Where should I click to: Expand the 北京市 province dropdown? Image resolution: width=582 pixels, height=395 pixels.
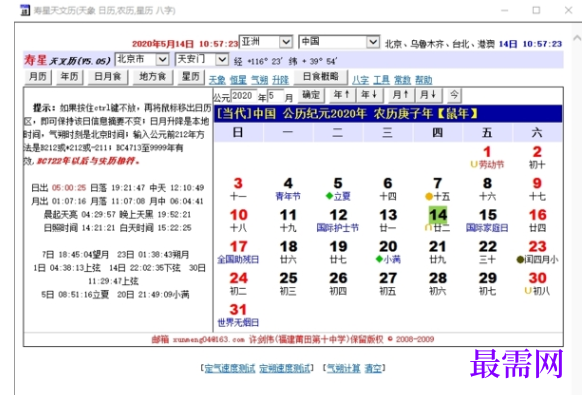[x=162, y=59]
